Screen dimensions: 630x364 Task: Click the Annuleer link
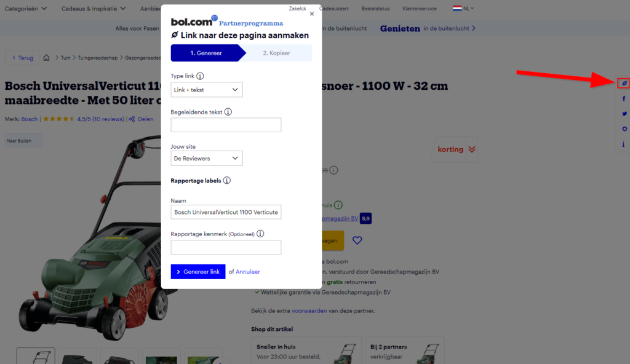[x=247, y=272]
